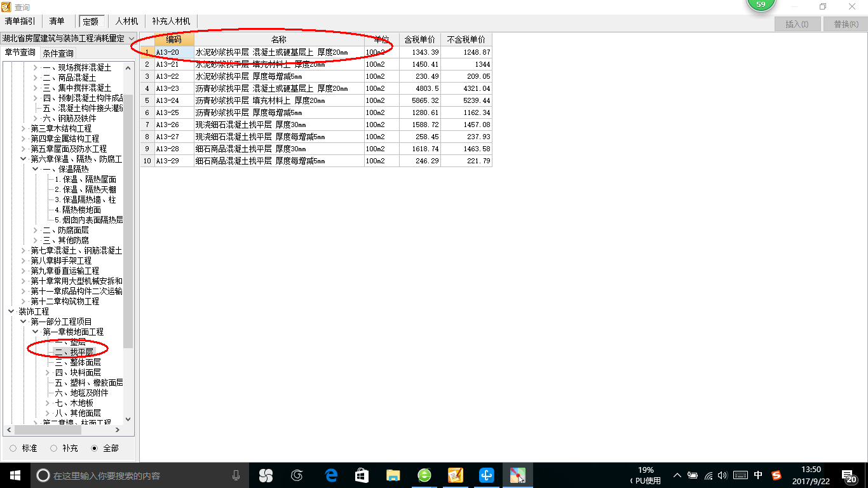Click the microphone icon in search box
This screenshot has height=488, width=868.
coord(236,475)
